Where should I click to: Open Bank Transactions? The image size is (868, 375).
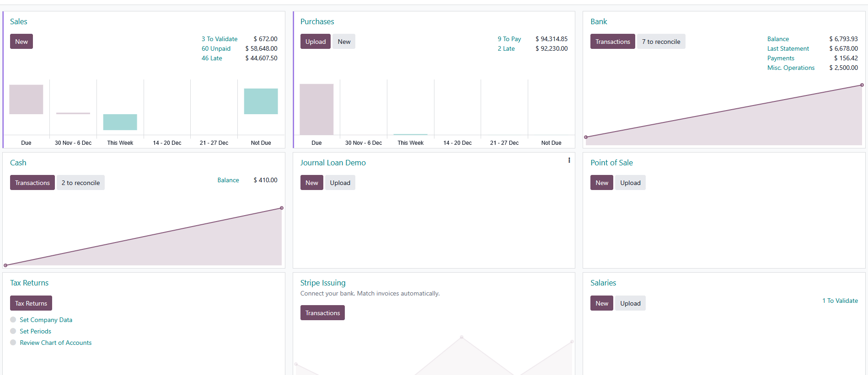coord(612,42)
